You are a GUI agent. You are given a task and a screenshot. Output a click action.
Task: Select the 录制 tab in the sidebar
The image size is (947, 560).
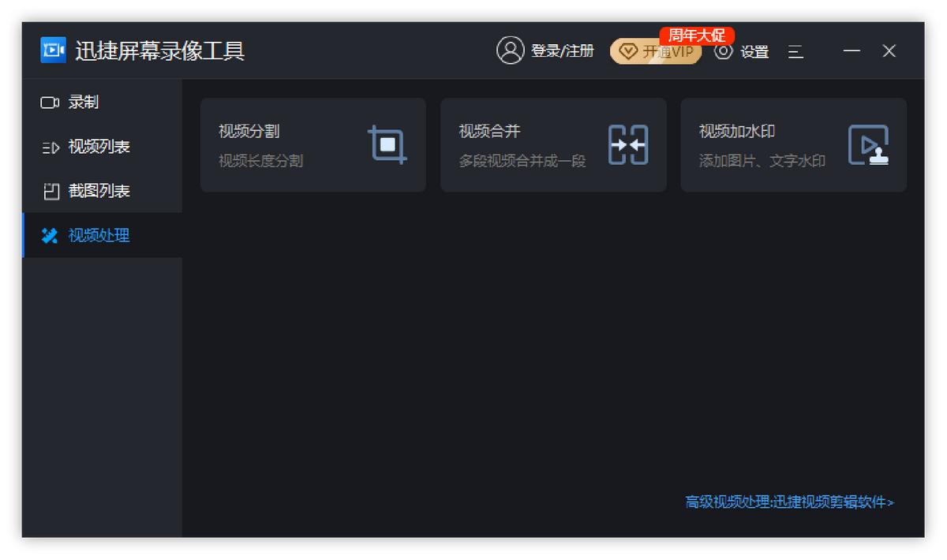click(x=87, y=101)
